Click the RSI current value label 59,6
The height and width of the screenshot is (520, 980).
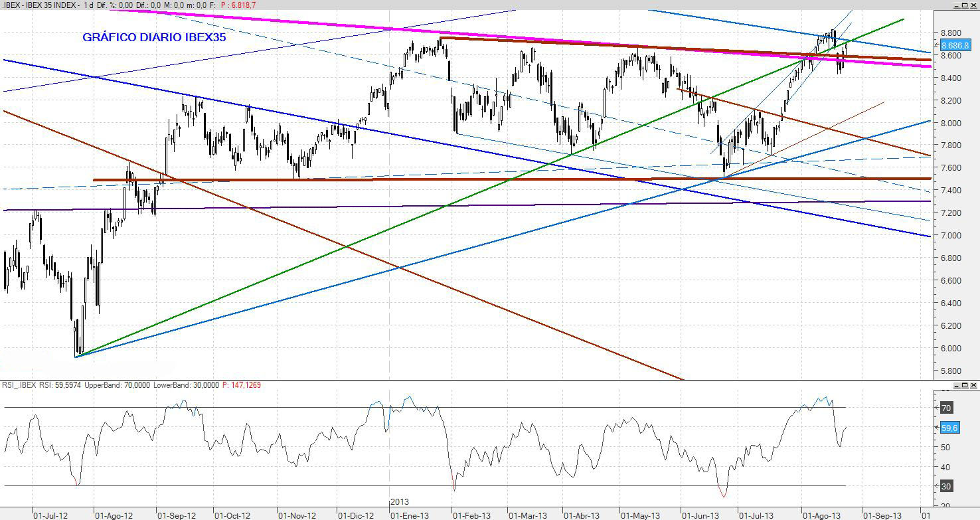[949, 428]
